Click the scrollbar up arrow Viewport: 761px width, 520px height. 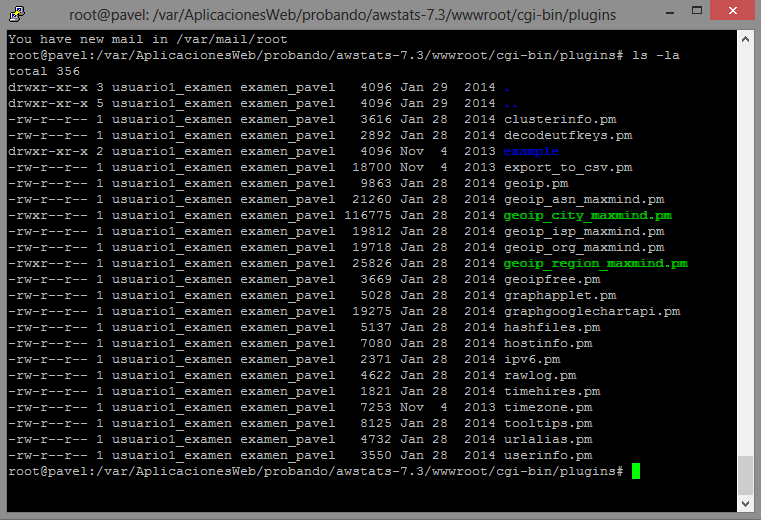(744, 39)
